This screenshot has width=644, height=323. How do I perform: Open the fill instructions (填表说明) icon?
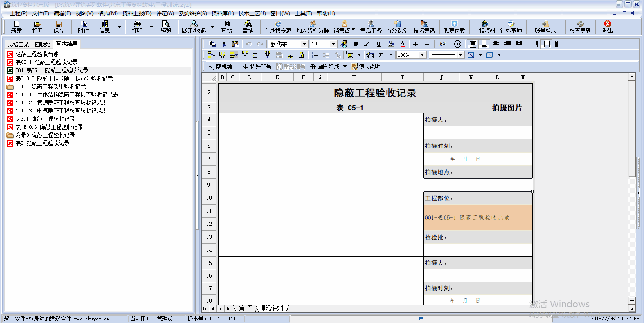[x=366, y=67]
